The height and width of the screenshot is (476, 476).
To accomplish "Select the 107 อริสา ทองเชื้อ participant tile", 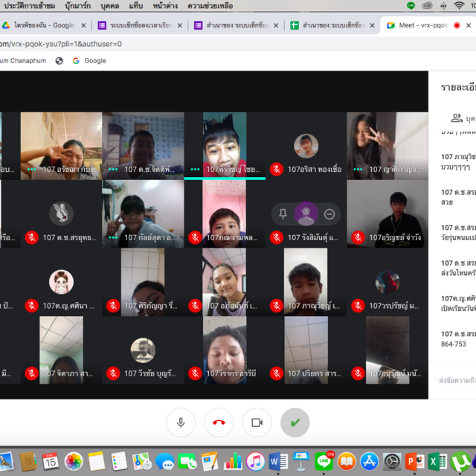I will point(306,146).
